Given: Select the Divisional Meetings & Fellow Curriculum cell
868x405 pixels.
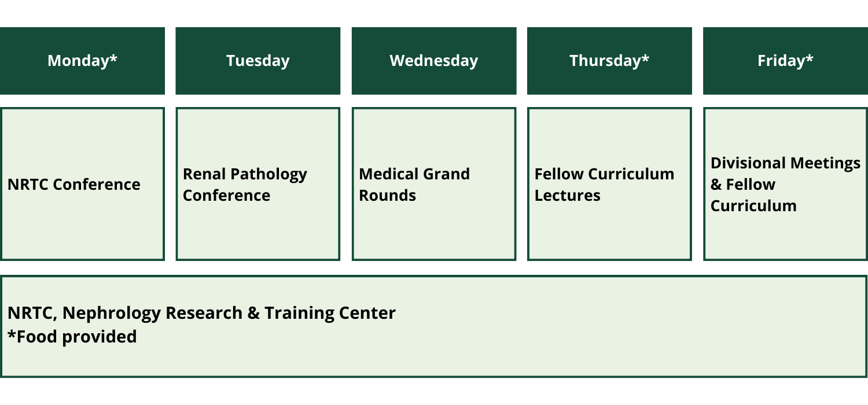Looking at the screenshot, I should coord(785,184).
